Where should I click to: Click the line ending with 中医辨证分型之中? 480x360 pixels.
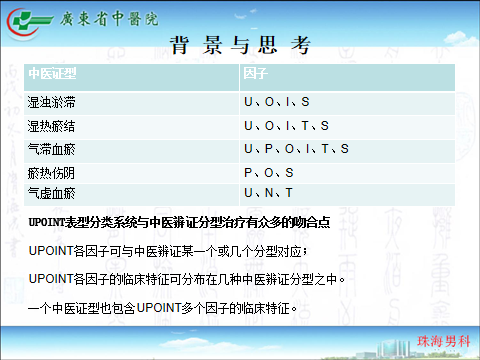point(187,279)
